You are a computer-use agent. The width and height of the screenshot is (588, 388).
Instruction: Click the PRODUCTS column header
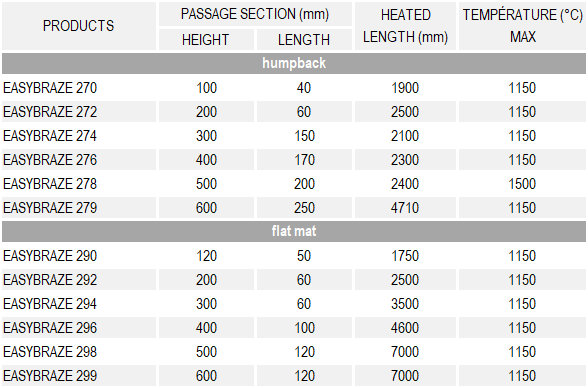[x=78, y=26]
